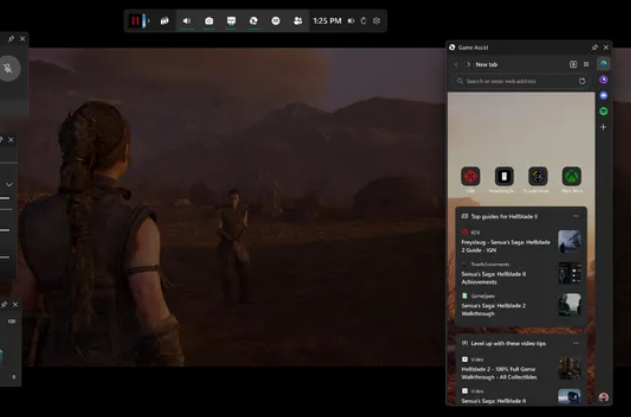This screenshot has width=631, height=417.
Task: Click the IGN guide thumbnail
Action: (569, 242)
